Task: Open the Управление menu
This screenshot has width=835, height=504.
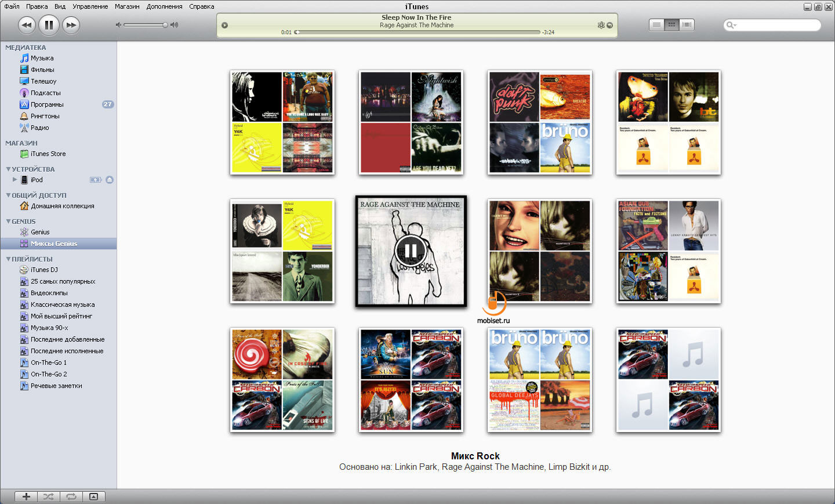Action: tap(90, 6)
